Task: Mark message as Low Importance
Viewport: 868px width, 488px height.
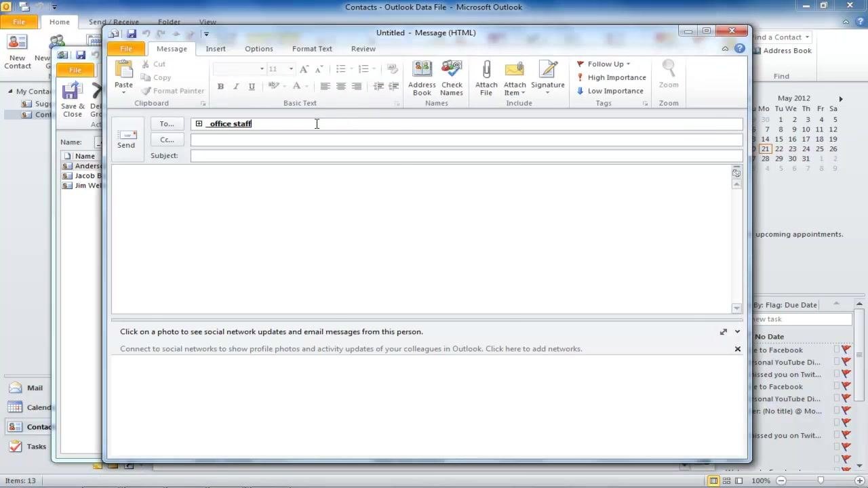Action: click(x=610, y=91)
